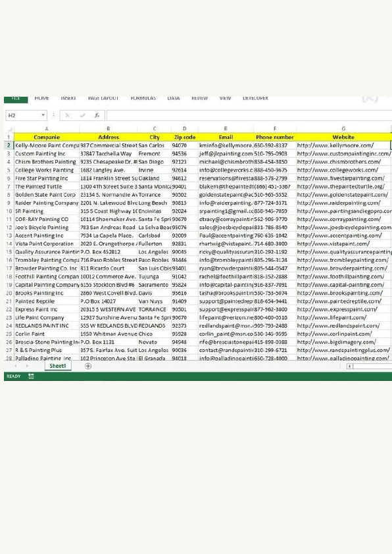The width and height of the screenshot is (392, 554).
Task: Click phone number 510-965-5552 cell
Action: click(275, 195)
